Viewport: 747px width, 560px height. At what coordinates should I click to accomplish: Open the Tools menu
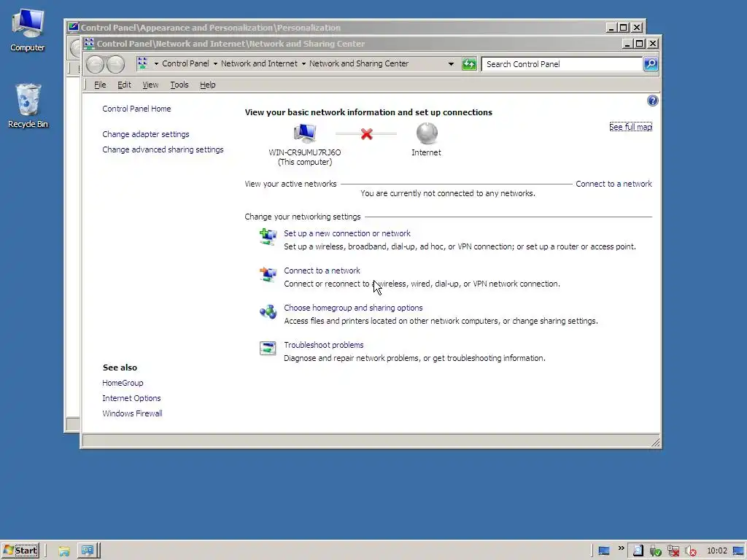(179, 85)
